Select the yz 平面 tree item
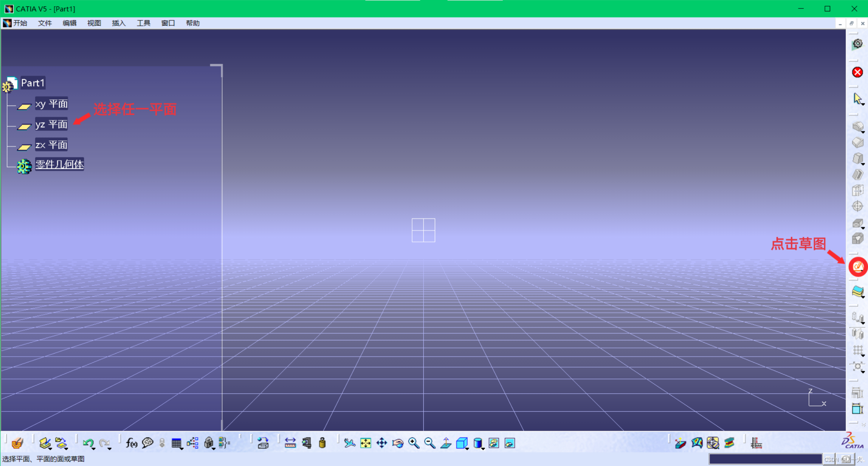This screenshot has height=466, width=868. click(51, 124)
